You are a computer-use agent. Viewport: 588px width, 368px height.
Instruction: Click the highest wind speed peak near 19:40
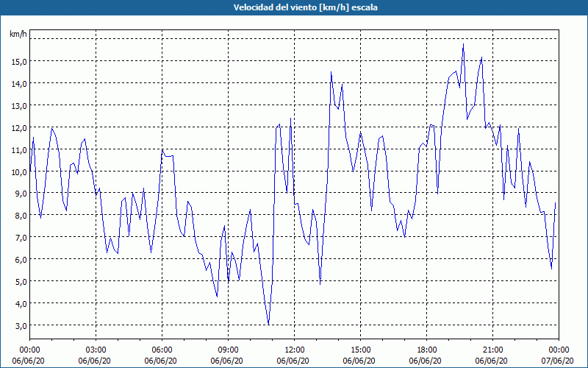pos(464,44)
